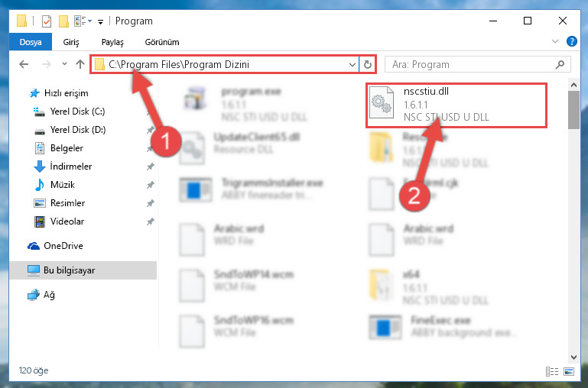Switch to the Görünüm tab
Viewport: 588px width, 388px height.
pyautogui.click(x=162, y=42)
